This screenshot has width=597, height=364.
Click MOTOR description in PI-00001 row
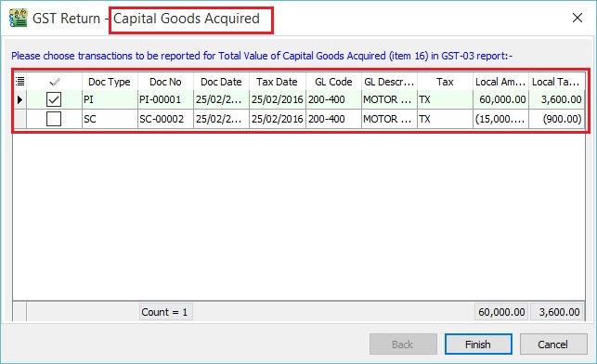(x=389, y=99)
